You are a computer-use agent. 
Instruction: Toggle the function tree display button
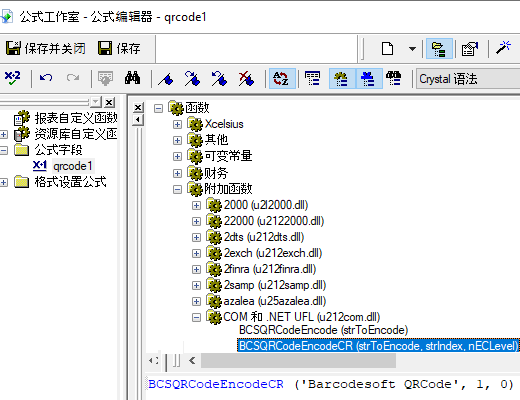click(342, 79)
